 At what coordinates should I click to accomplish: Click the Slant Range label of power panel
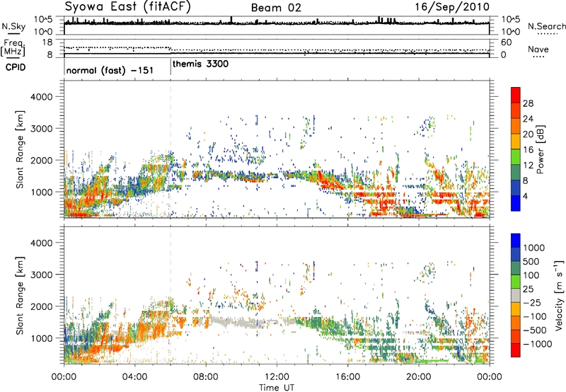pyautogui.click(x=20, y=149)
